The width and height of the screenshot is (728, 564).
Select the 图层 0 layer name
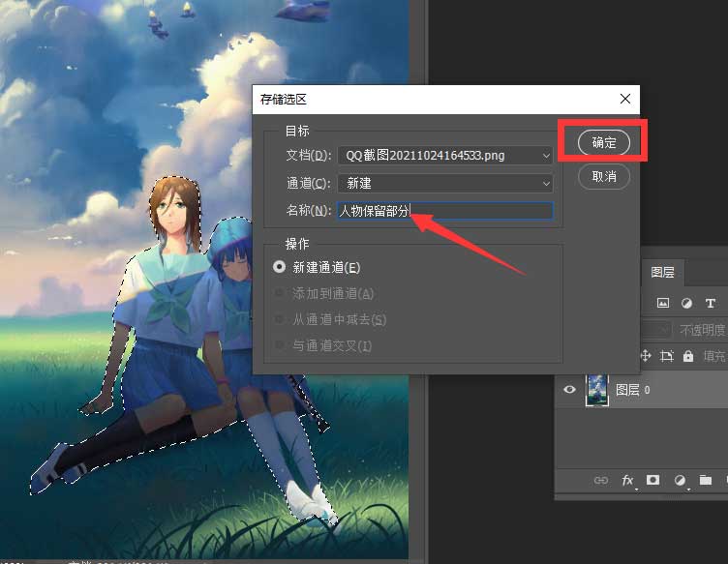click(x=632, y=390)
